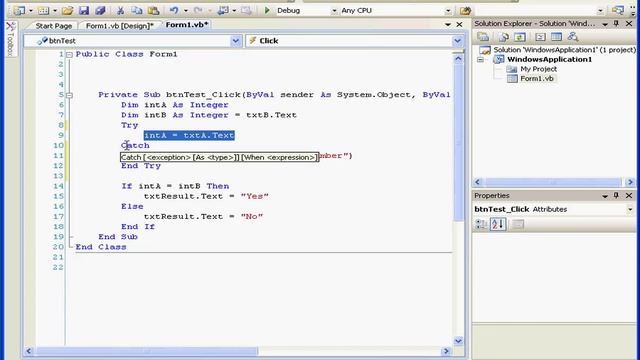Screen dimensions: 640x360
Task: Click the Open File folder icon
Action: pos(68,10)
